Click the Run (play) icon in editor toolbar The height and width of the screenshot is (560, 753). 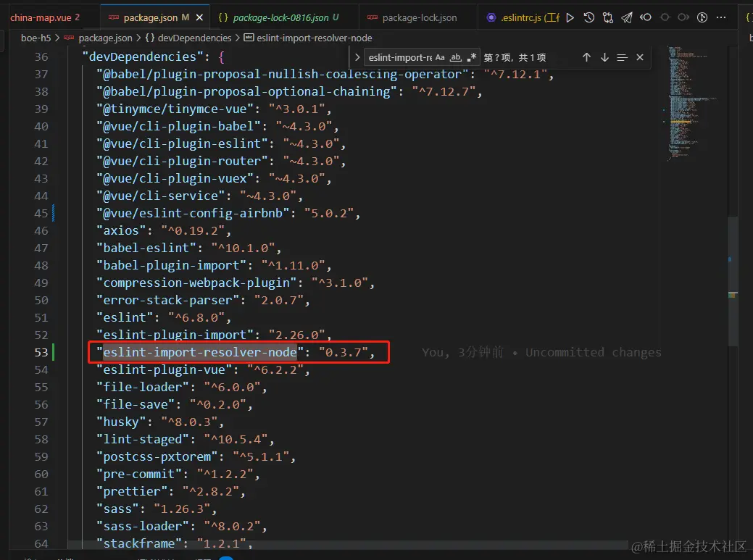(570, 18)
